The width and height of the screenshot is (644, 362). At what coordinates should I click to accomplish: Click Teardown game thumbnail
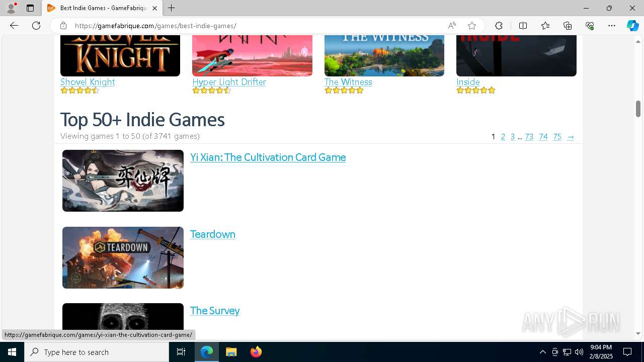tap(123, 257)
